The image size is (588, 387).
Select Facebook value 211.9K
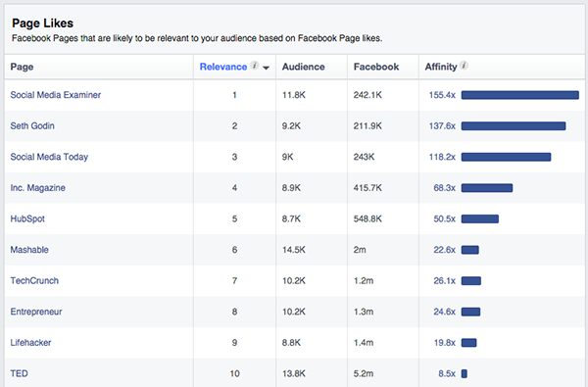pos(367,126)
